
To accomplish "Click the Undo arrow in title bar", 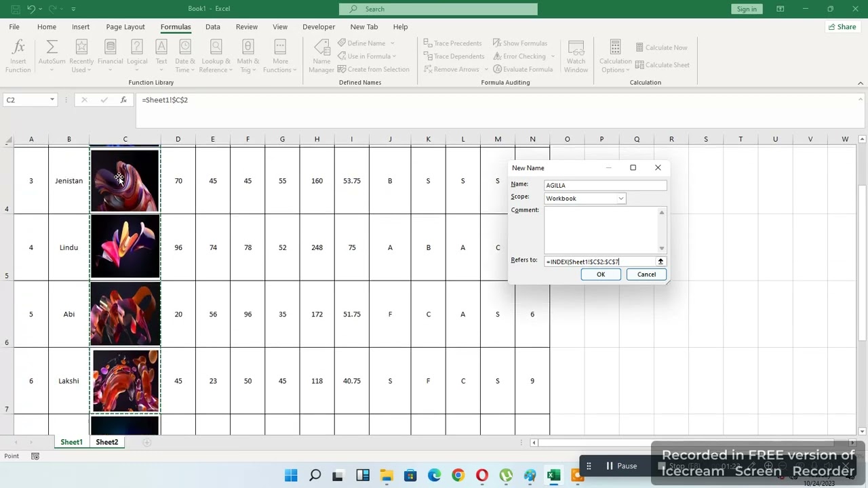I will [31, 9].
